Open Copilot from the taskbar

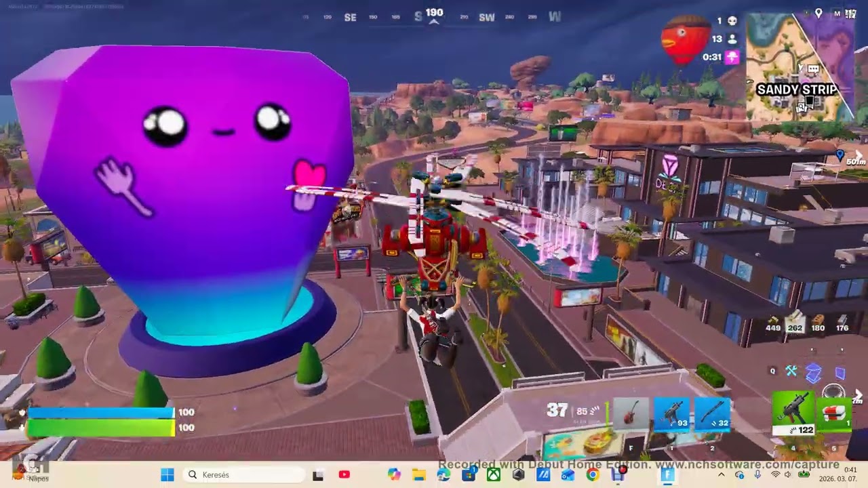[394, 475]
